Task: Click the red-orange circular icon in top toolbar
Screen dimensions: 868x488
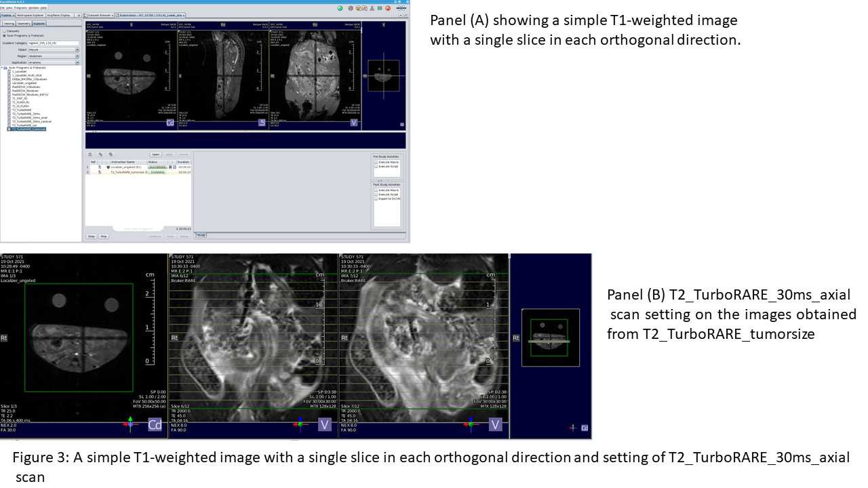Action: click(x=388, y=8)
